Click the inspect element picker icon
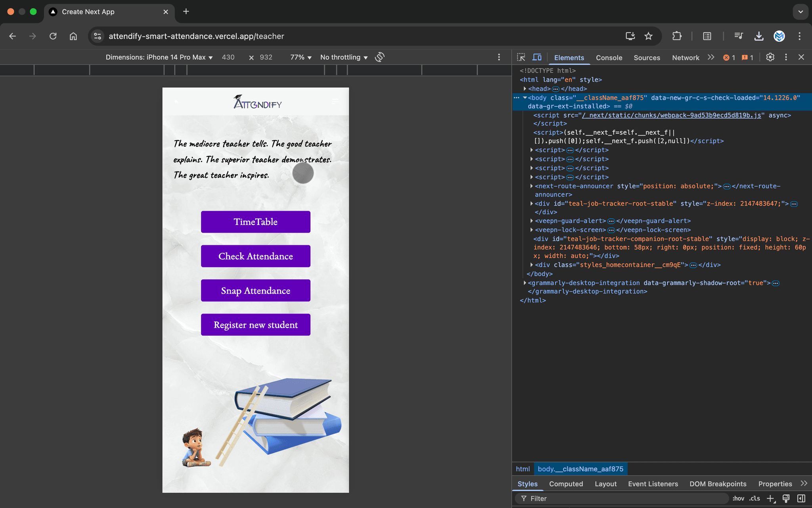 (x=521, y=57)
